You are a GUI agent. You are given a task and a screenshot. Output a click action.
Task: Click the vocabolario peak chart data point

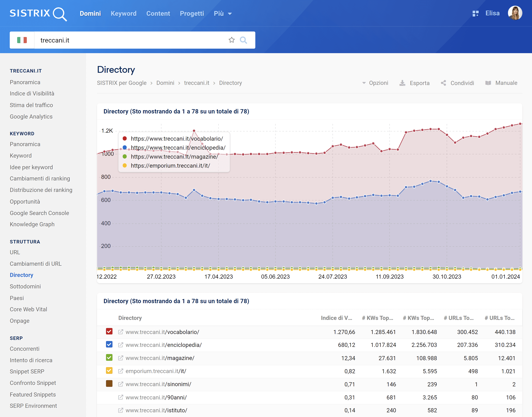tap(194, 131)
